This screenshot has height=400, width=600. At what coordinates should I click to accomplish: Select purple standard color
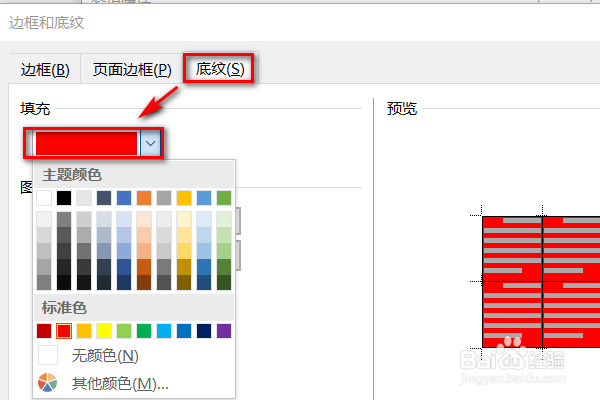224,331
